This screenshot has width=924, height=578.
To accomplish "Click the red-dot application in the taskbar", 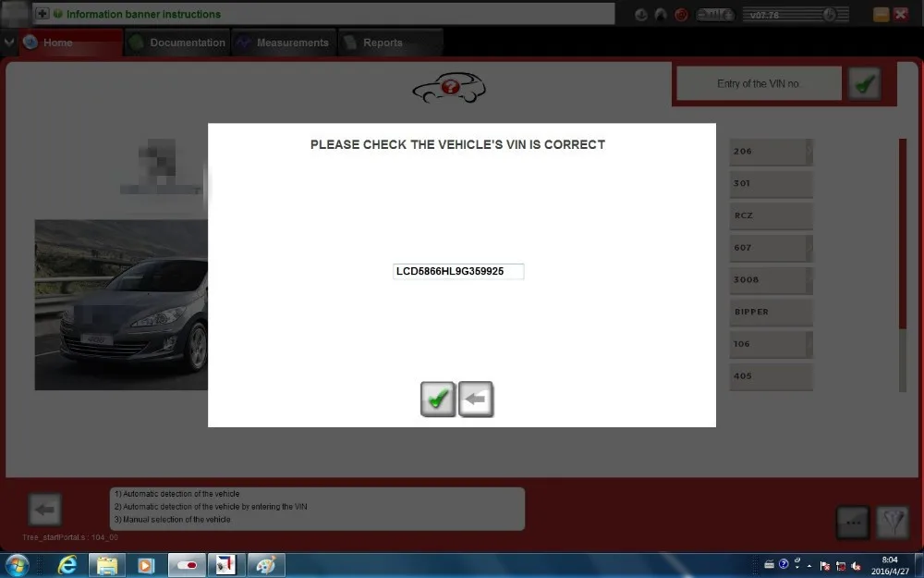I will 187,566.
